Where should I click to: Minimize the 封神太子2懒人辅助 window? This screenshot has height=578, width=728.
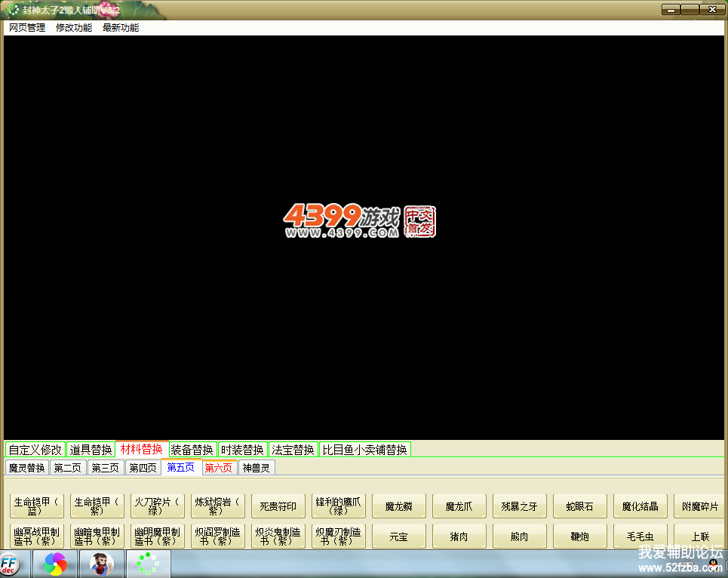tap(671, 9)
